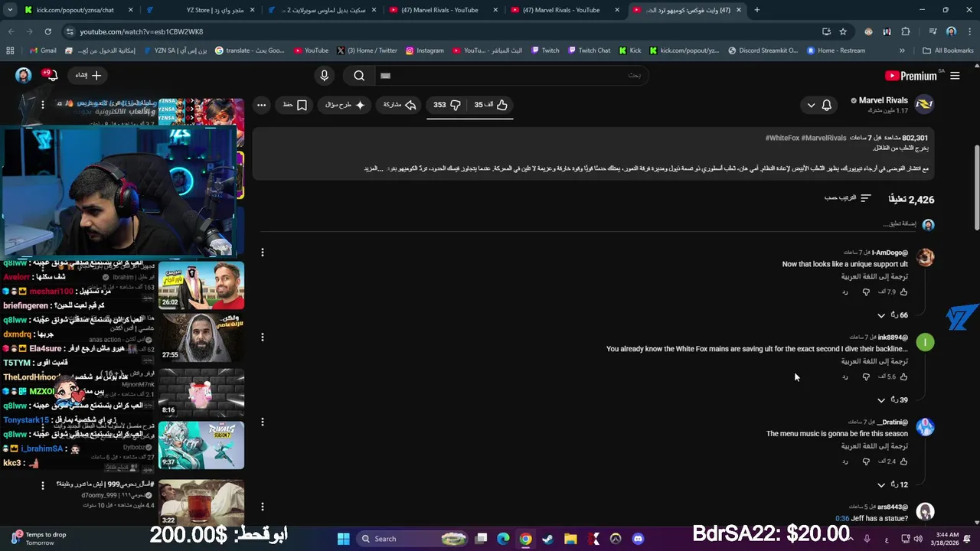Viewport: 980px width, 551px height.
Task: Open the browser extensions puzzle icon
Action: click(906, 31)
